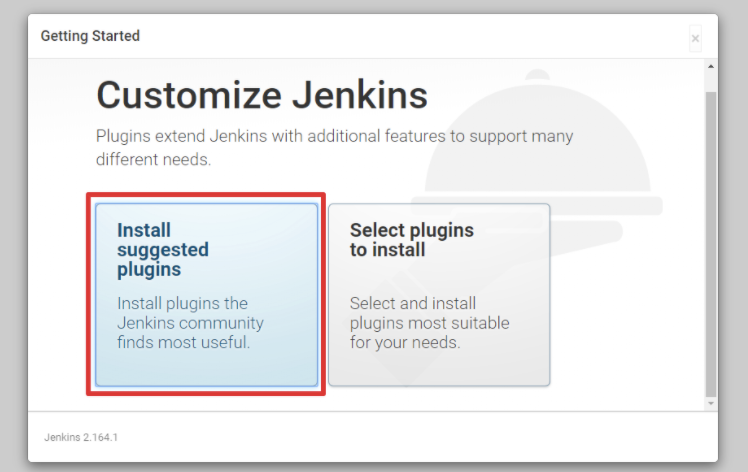
Task: Click the dialog's vertical scrollbar thumb
Action: pos(711,244)
